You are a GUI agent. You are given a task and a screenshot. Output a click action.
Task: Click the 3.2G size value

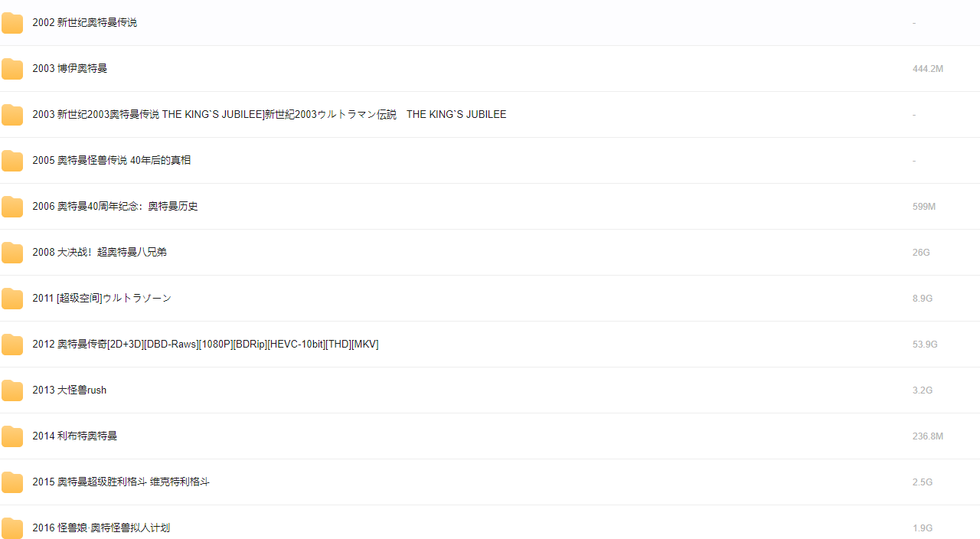[x=923, y=390]
